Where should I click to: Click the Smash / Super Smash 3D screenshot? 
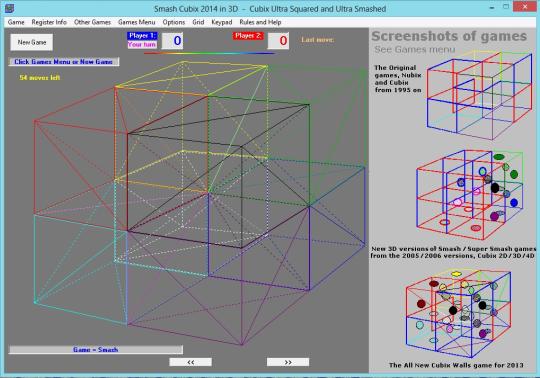[470, 195]
